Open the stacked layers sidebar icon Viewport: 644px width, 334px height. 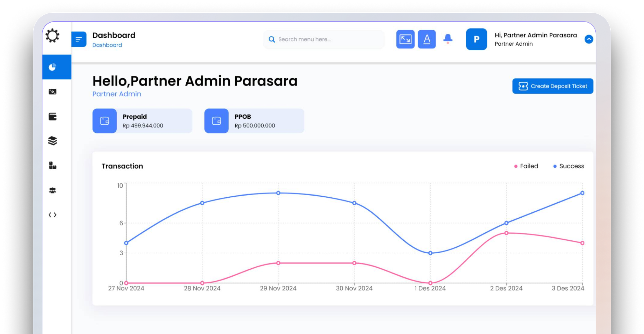pyautogui.click(x=52, y=141)
